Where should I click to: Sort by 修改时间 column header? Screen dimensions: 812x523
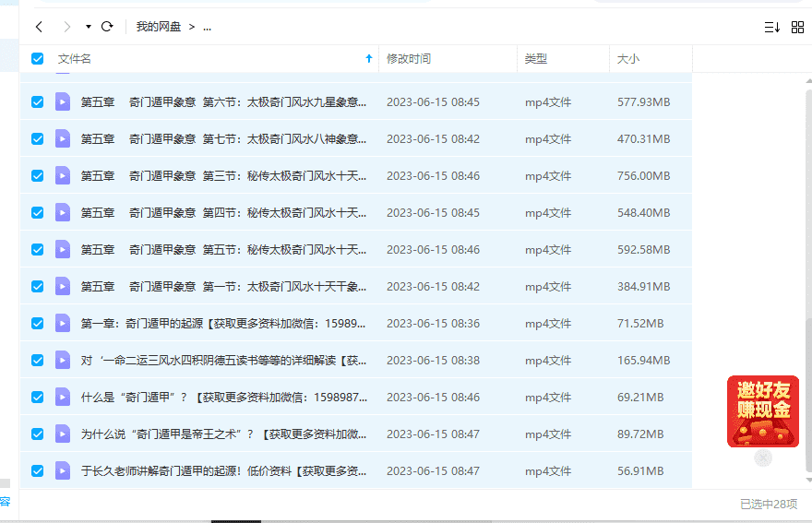tap(409, 59)
